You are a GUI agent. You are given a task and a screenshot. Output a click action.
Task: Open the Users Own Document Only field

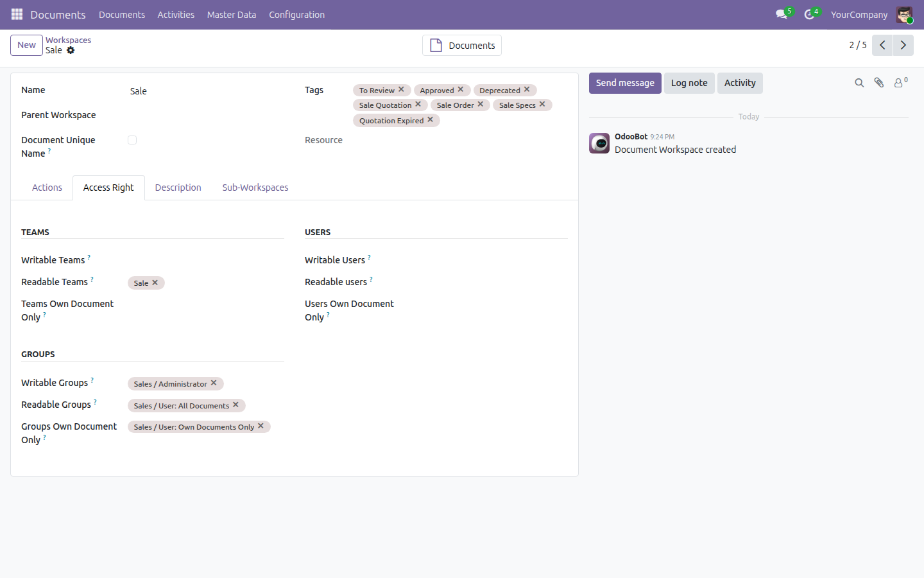490,304
